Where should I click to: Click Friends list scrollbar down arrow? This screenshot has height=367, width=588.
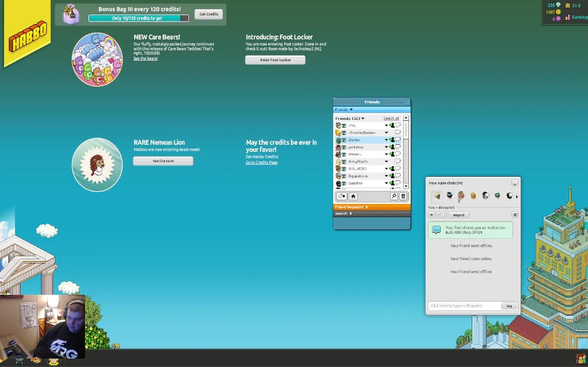(x=406, y=187)
